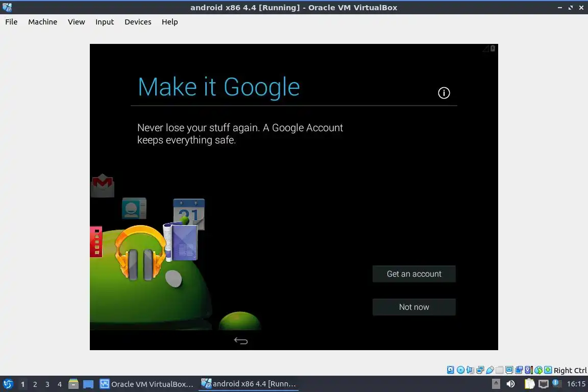Open the View menu
The height and width of the screenshot is (392, 588).
77,22
